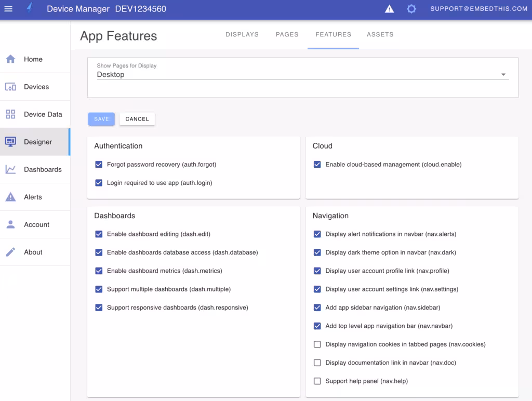Expand the Show Pages for Display dropdown arrow
Screen dimensions: 532x401
pyautogui.click(x=503, y=75)
